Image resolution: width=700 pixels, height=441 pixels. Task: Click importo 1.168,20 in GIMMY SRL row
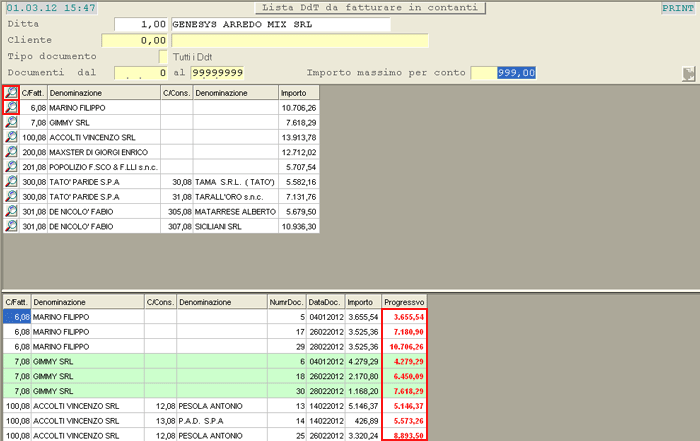(x=363, y=391)
